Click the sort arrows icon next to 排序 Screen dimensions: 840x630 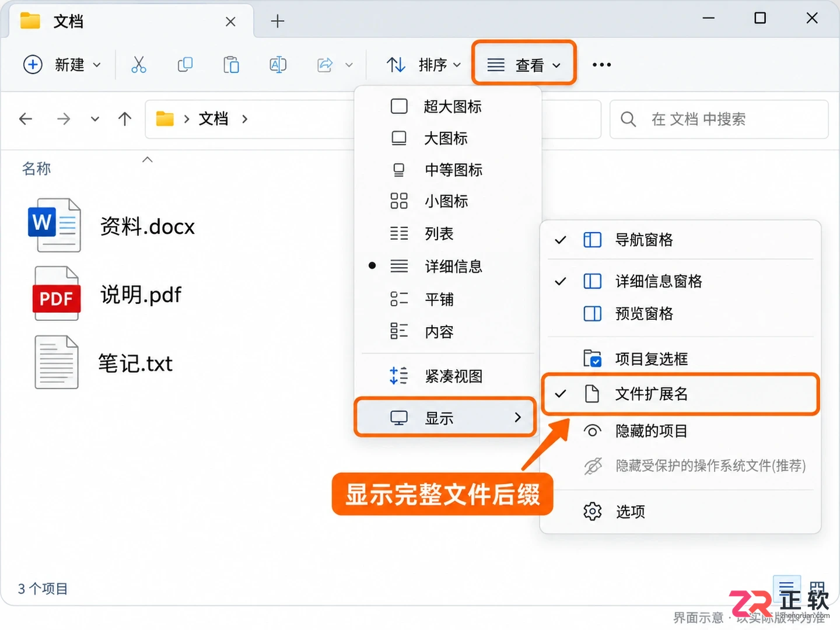tap(396, 65)
